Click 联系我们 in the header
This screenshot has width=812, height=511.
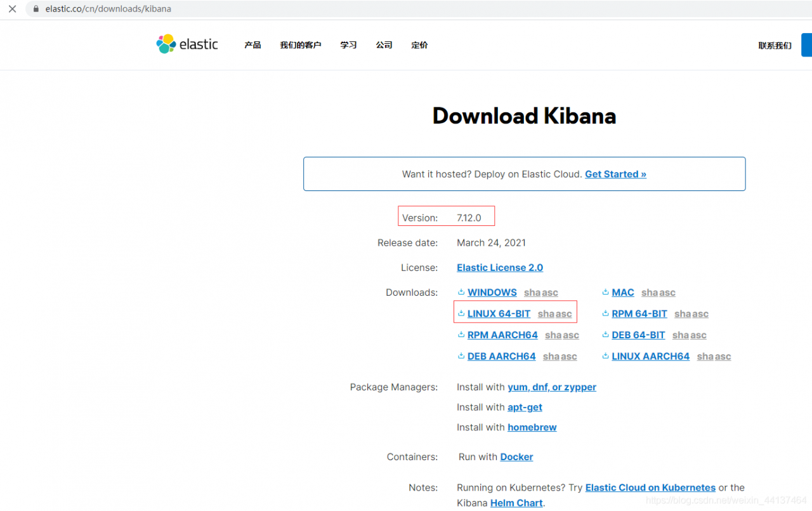coord(775,46)
